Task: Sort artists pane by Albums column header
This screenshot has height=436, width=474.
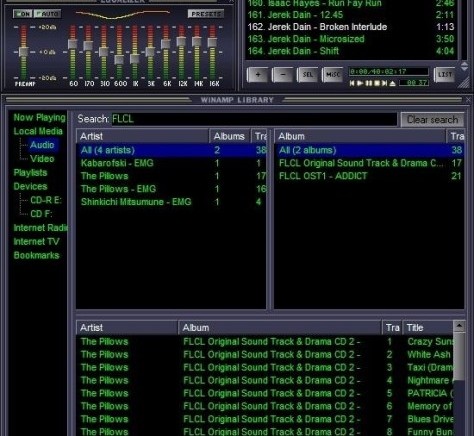Action: [x=230, y=136]
